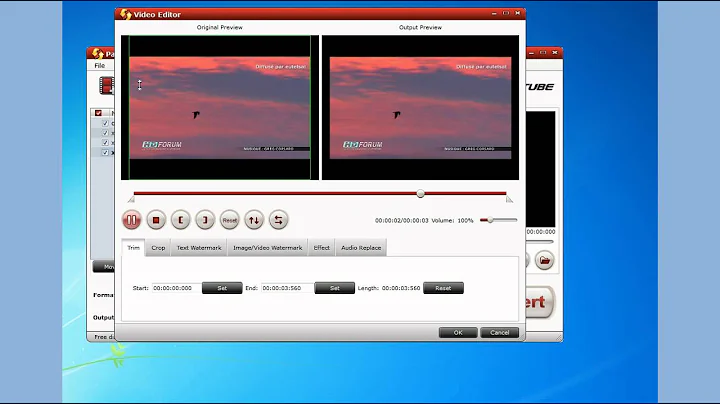
Task: Click the Volume: 100% label
Action: [x=452, y=221]
